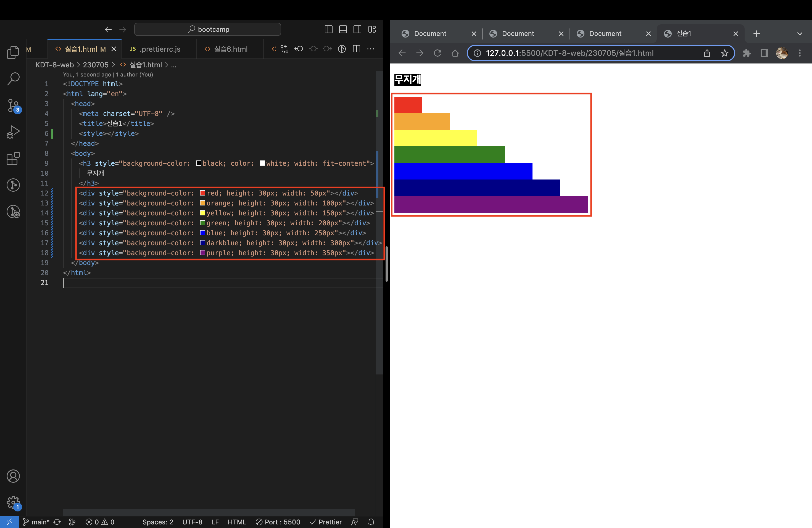Click the orange color swatch in code

click(202, 203)
